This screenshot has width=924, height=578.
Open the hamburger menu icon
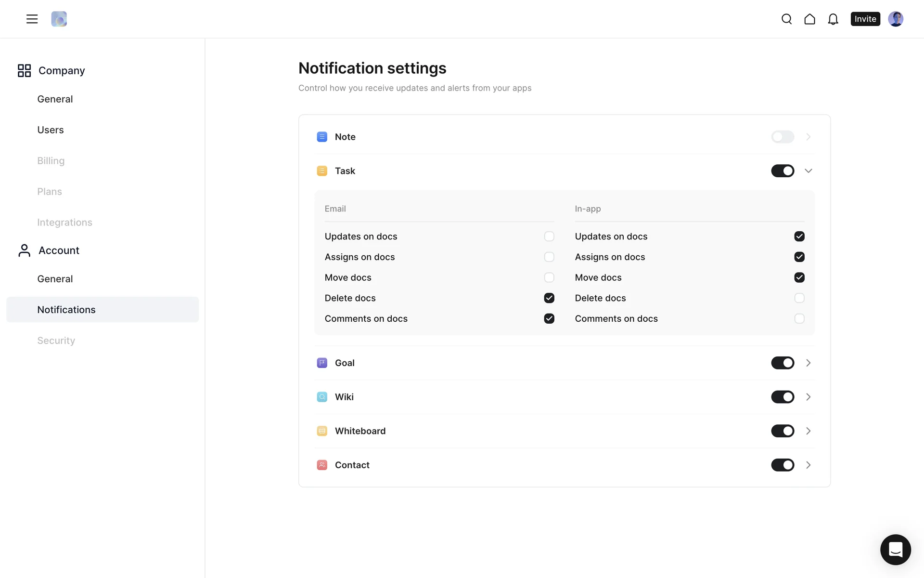pyautogui.click(x=32, y=19)
